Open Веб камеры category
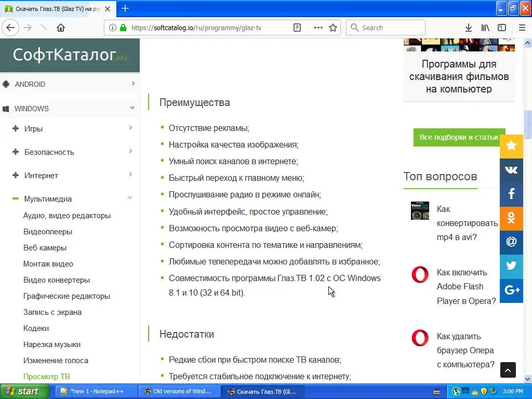The width and height of the screenshot is (532, 399). click(x=45, y=248)
